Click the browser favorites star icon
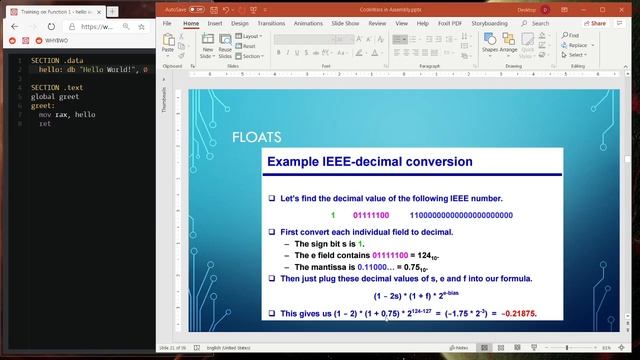The width and height of the screenshot is (640, 360). click(142, 27)
